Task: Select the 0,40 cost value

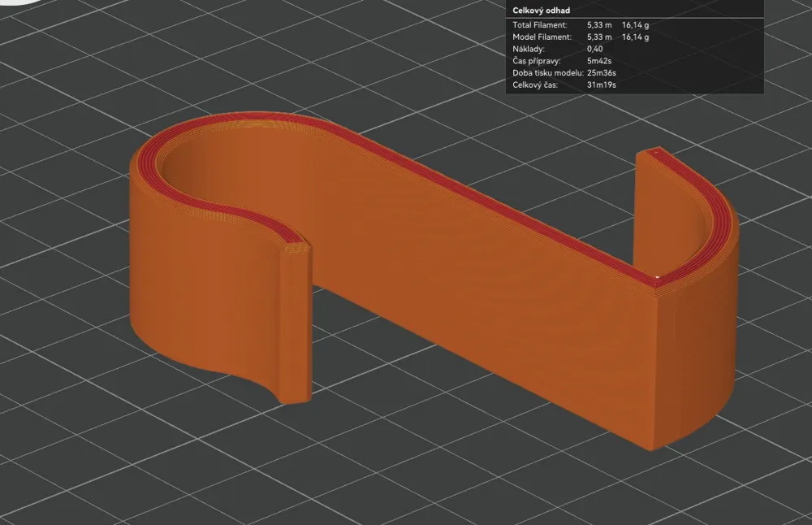Action: [x=594, y=49]
